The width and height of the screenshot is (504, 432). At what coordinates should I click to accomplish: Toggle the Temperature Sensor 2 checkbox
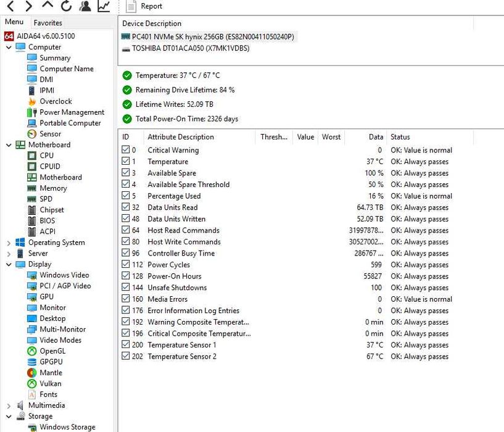coord(126,356)
